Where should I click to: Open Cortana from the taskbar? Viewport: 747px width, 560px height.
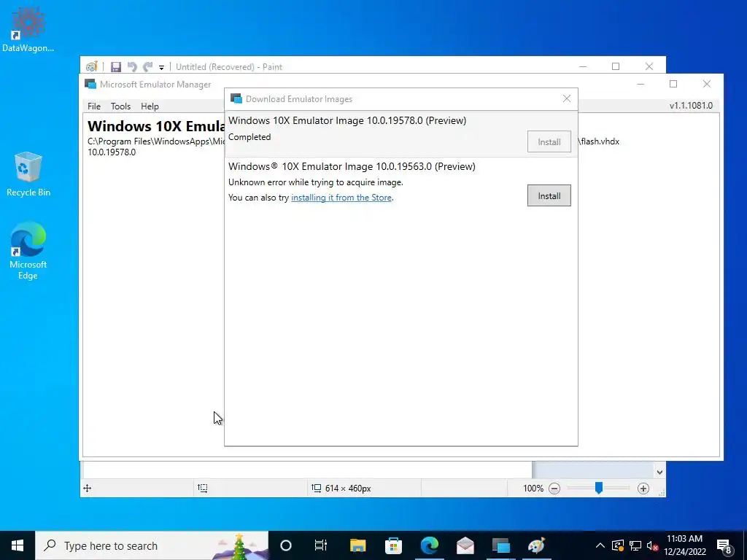click(x=286, y=545)
